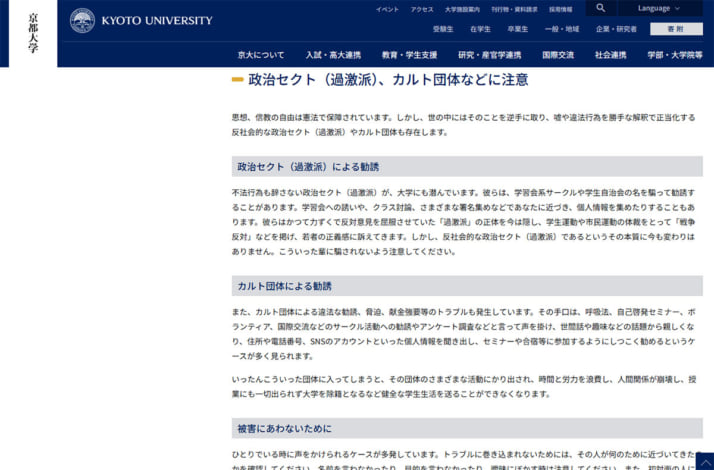The image size is (714, 470).
Task: Click the paragraph beginning 不法行為も辞さない
Action: tap(464, 222)
